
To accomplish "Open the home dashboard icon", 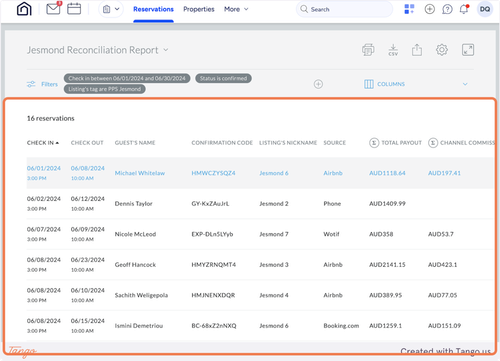I will point(24,9).
